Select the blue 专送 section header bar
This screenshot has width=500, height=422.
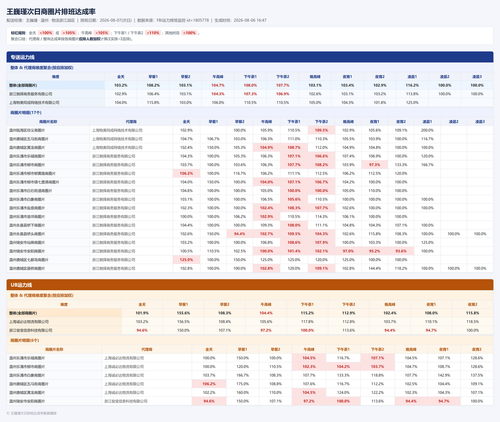(250, 57)
